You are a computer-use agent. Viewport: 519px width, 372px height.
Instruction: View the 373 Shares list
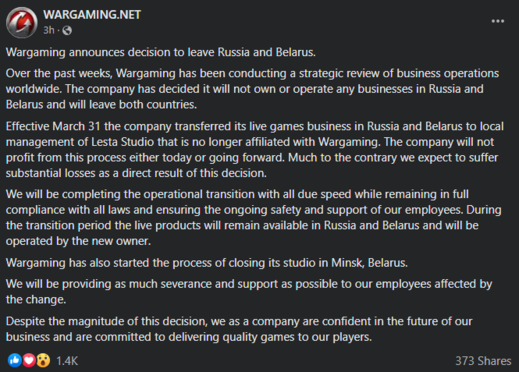483,361
